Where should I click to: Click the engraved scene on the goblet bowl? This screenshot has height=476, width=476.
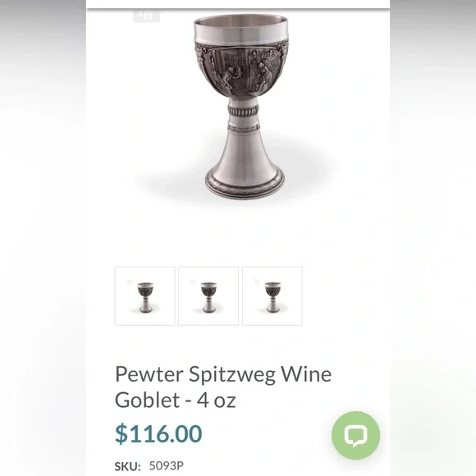tap(240, 70)
